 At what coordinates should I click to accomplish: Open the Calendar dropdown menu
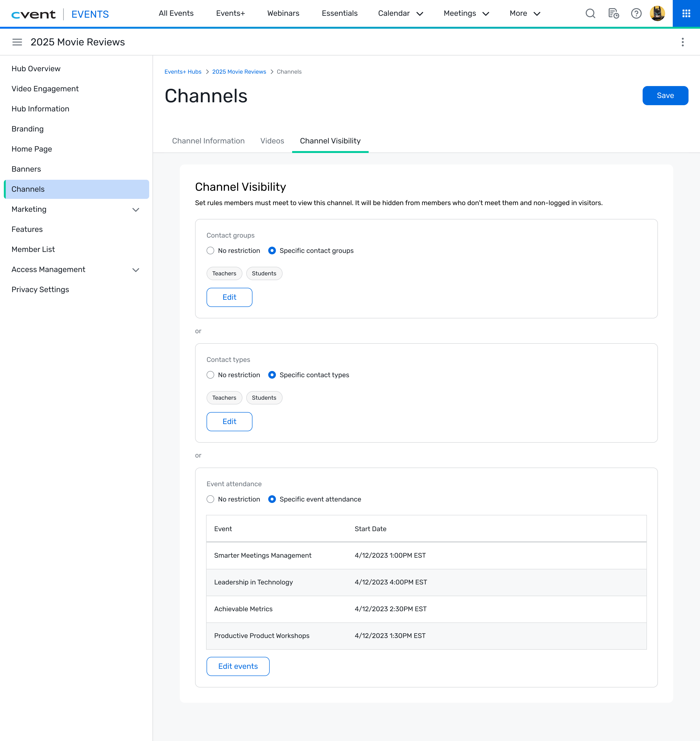click(x=400, y=14)
